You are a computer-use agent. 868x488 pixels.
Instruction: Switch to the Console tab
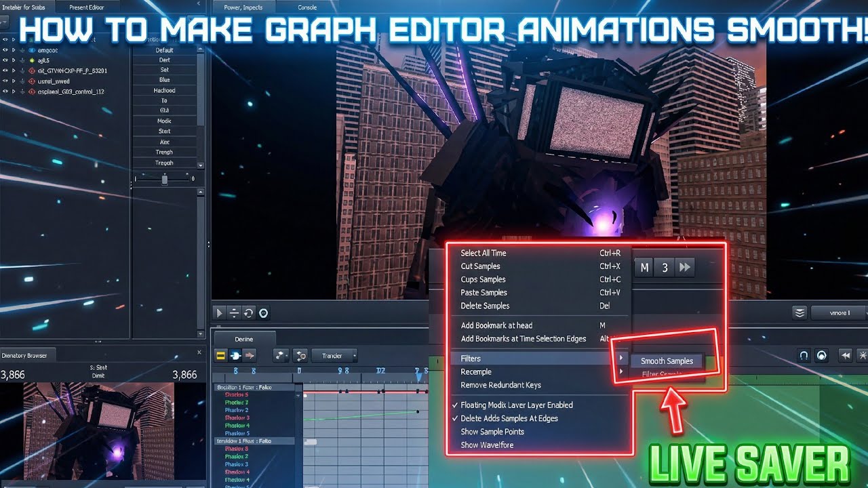click(x=307, y=7)
